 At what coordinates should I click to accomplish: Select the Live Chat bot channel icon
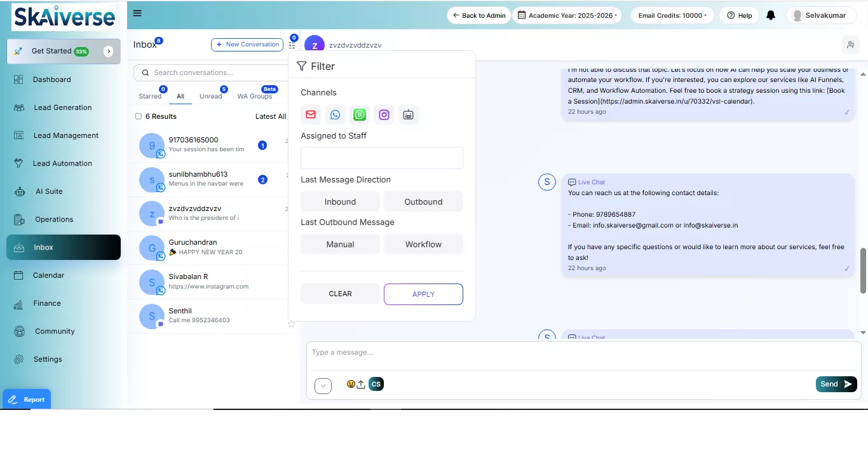click(x=408, y=115)
